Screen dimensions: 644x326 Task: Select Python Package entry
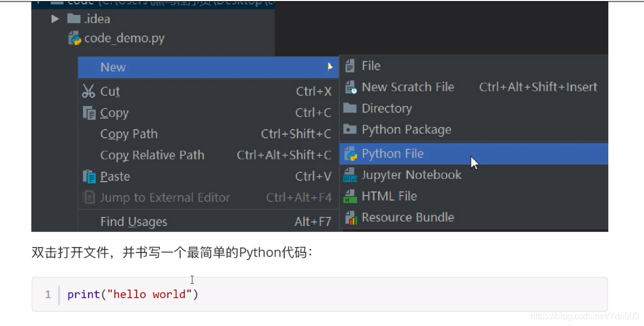tap(474, 130)
